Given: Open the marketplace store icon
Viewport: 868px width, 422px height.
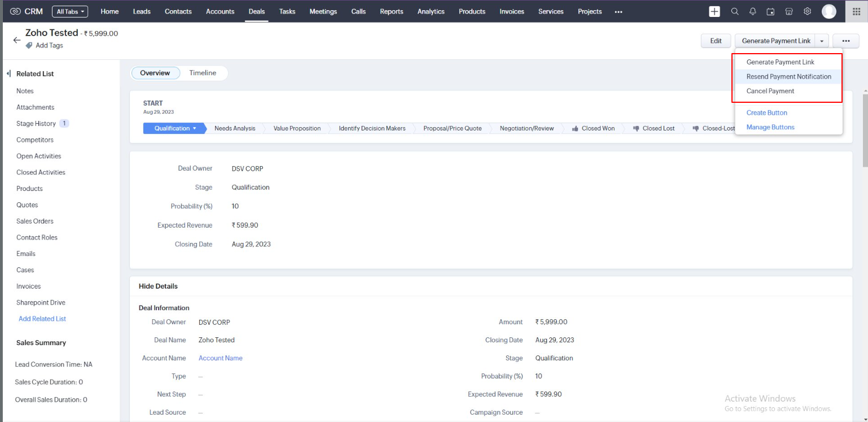Looking at the screenshot, I should click(789, 11).
